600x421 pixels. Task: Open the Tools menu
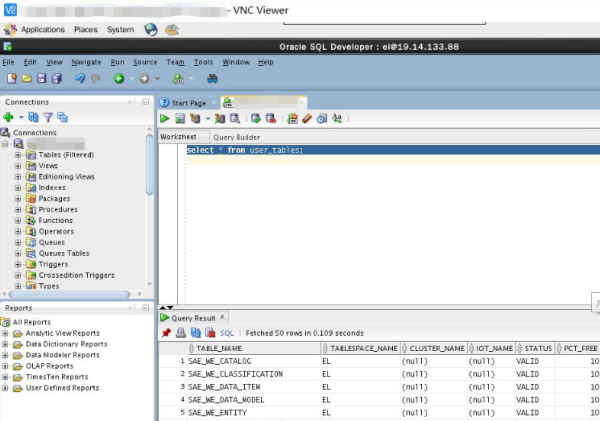pos(203,62)
